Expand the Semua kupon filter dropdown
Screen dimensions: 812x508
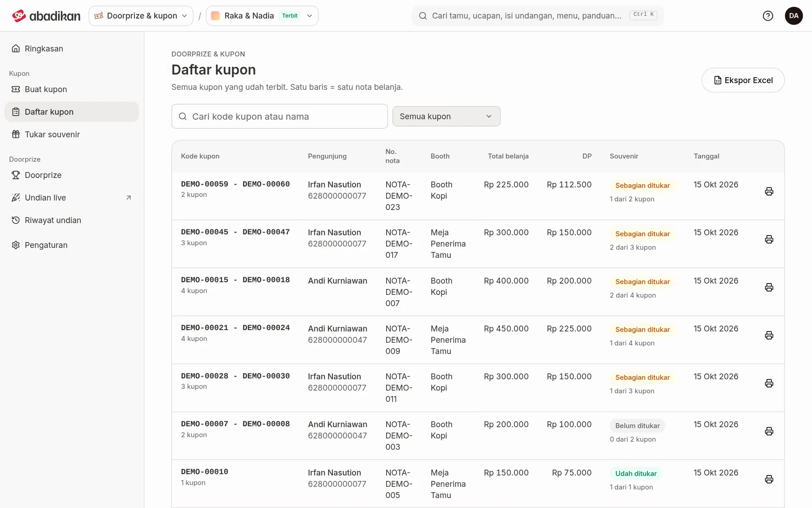[446, 116]
